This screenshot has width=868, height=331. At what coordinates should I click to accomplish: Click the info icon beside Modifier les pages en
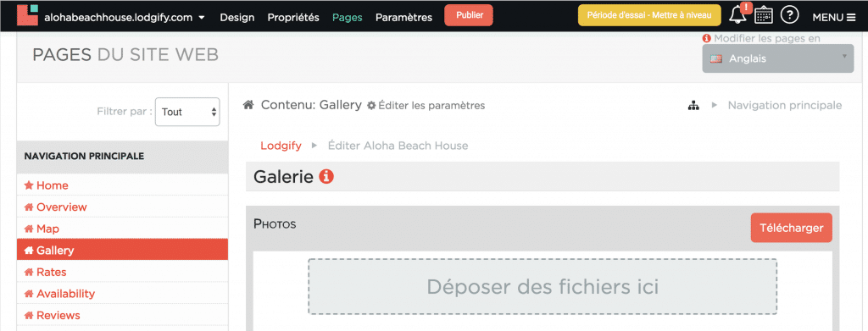(706, 39)
